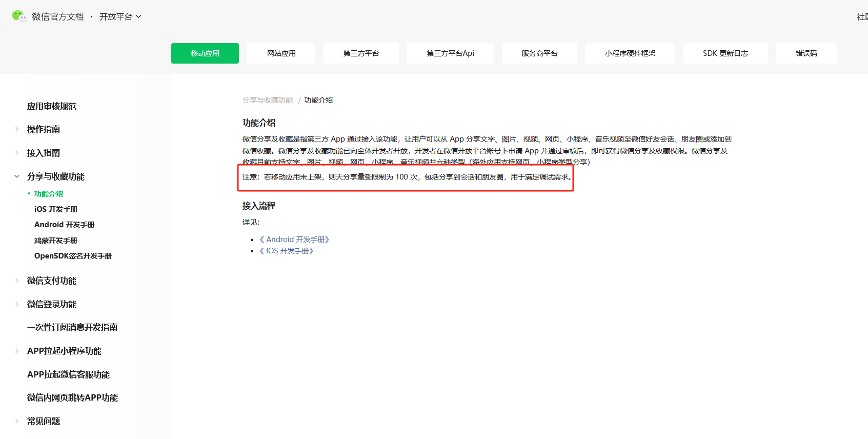Click the 接入流程 section heading
The width and height of the screenshot is (868, 439).
coord(259,206)
